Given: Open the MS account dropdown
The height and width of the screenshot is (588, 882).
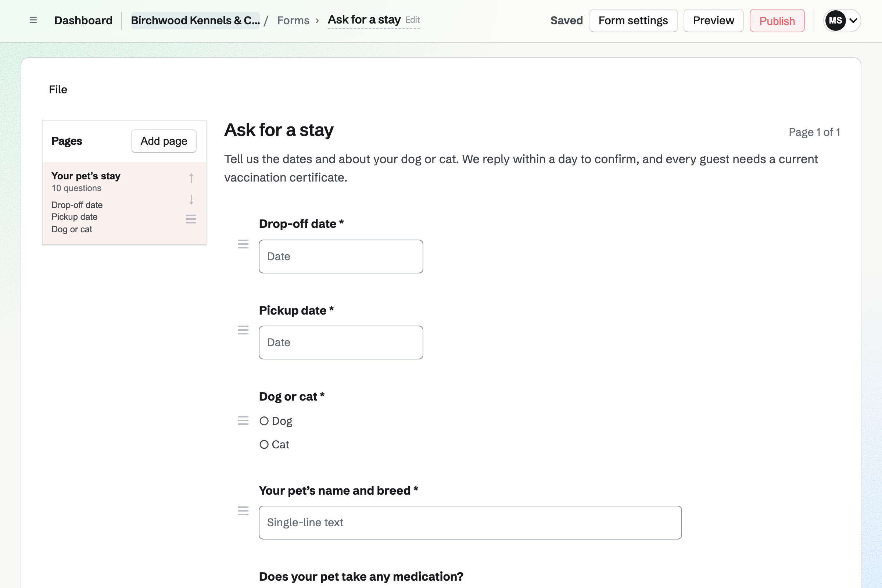Looking at the screenshot, I should pyautogui.click(x=842, y=21).
